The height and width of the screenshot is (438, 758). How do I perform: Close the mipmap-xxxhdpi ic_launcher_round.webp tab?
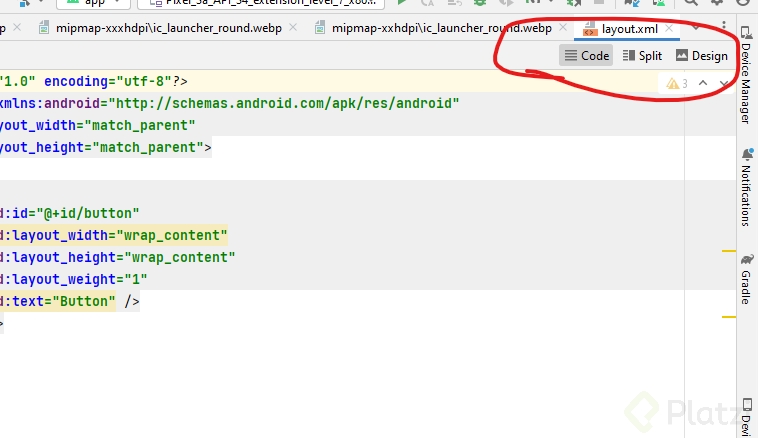[x=293, y=28]
